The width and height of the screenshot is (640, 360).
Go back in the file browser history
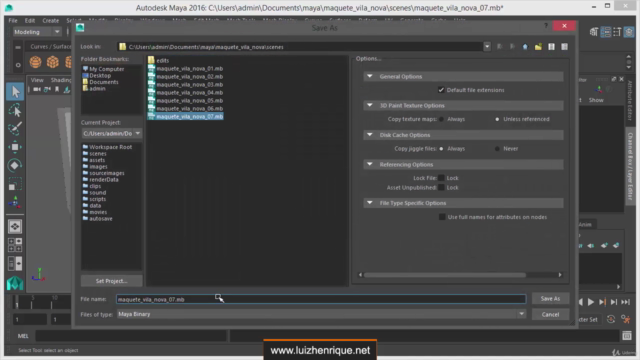tap(499, 47)
